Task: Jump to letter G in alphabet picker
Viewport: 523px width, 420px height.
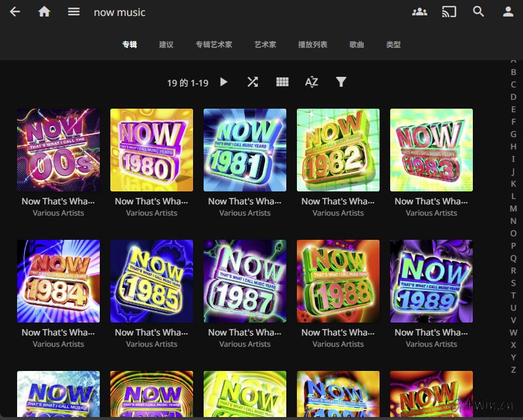Action: point(514,134)
